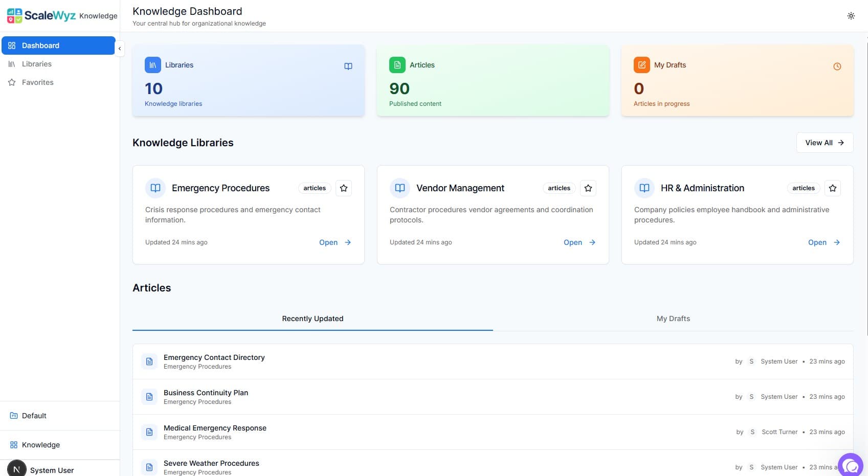Click the book icon on Libraries card
Image resolution: width=868 pixels, height=476 pixels.
click(348, 66)
